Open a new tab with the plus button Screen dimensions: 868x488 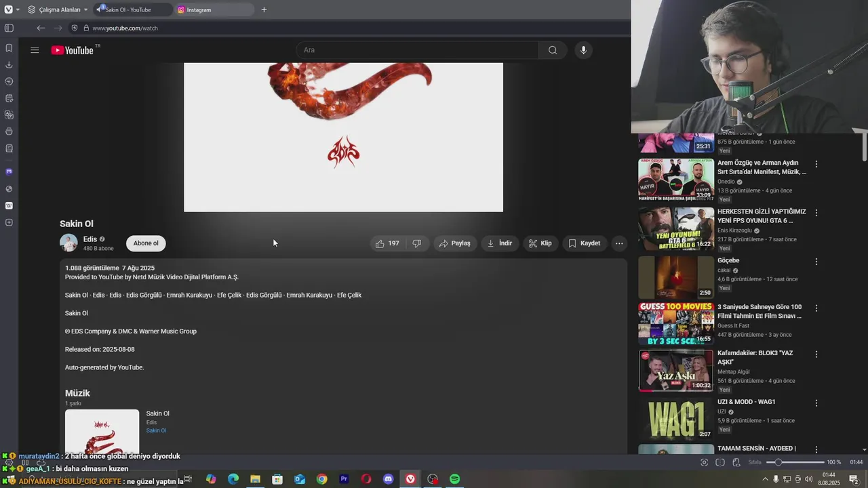[x=264, y=9]
